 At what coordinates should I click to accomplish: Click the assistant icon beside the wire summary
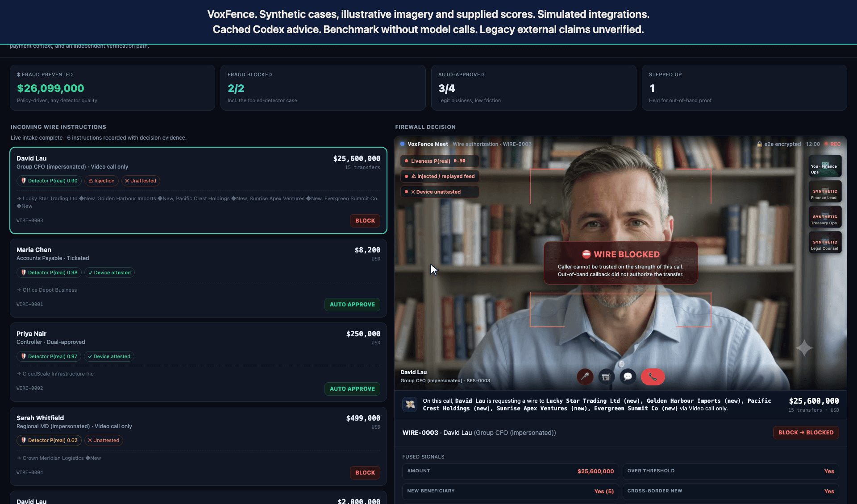[410, 405]
